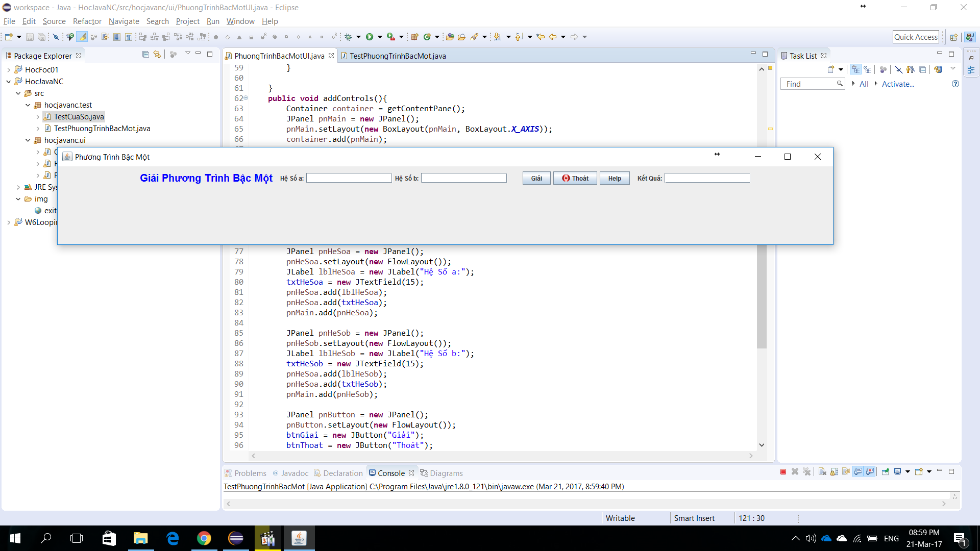Viewport: 980px width, 551px height.
Task: Open the Run button dropdown arrow
Action: tap(380, 37)
